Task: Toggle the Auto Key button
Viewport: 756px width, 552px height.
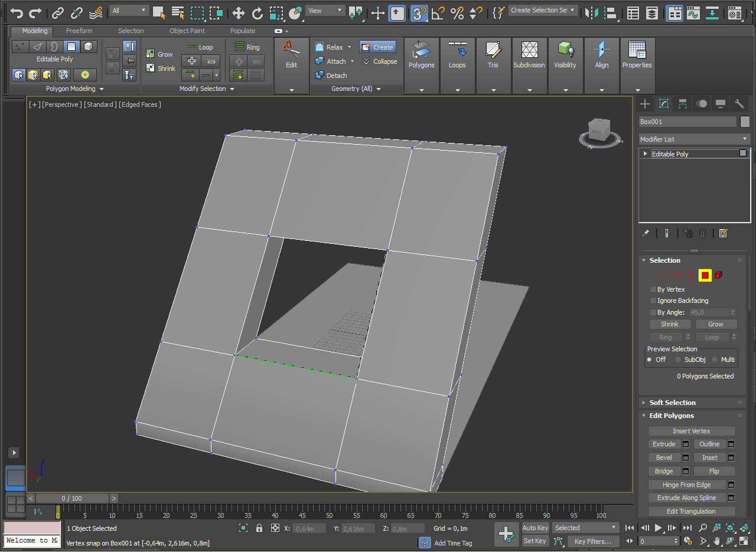Action: click(x=535, y=528)
